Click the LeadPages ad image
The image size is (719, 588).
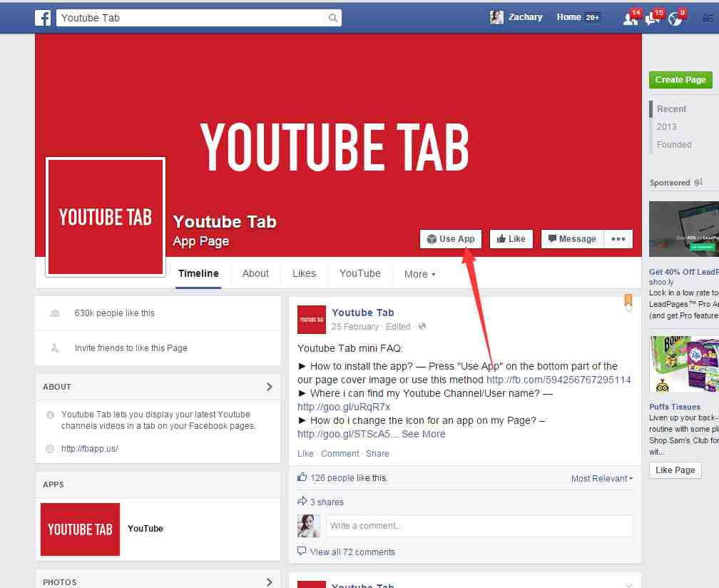pos(683,229)
